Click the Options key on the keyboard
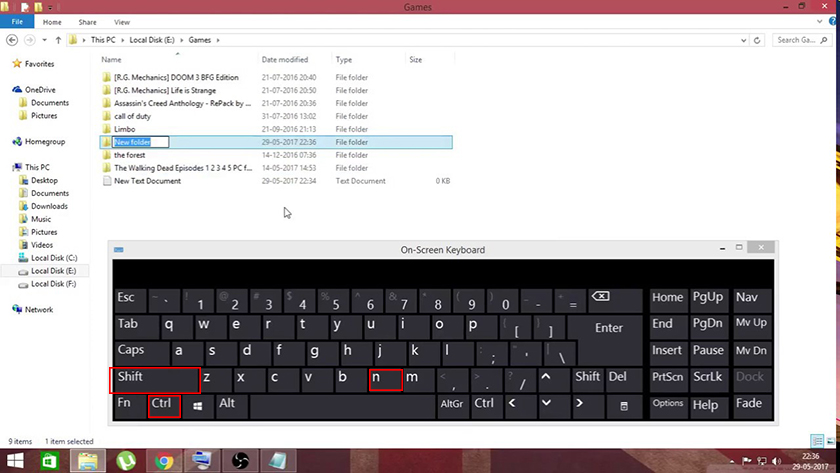 [668, 404]
